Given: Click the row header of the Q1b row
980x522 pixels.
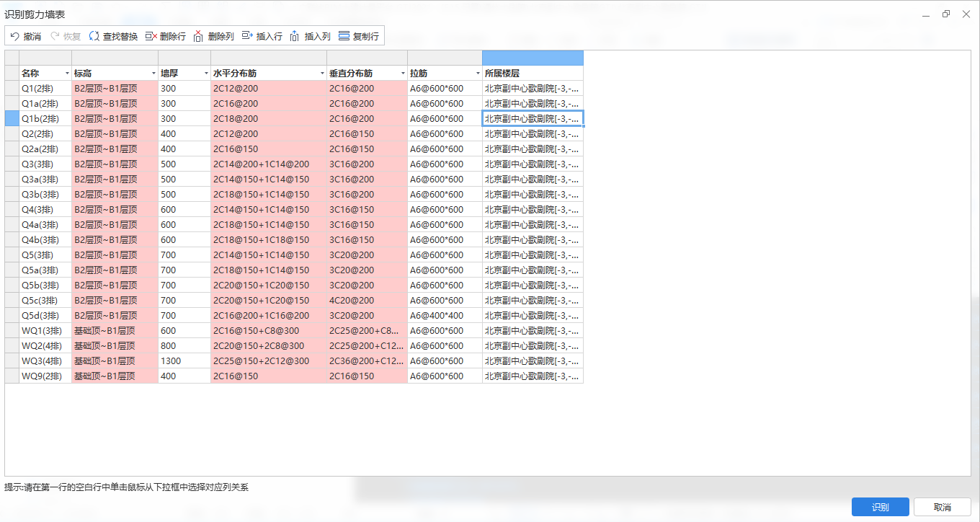Looking at the screenshot, I should (x=12, y=119).
